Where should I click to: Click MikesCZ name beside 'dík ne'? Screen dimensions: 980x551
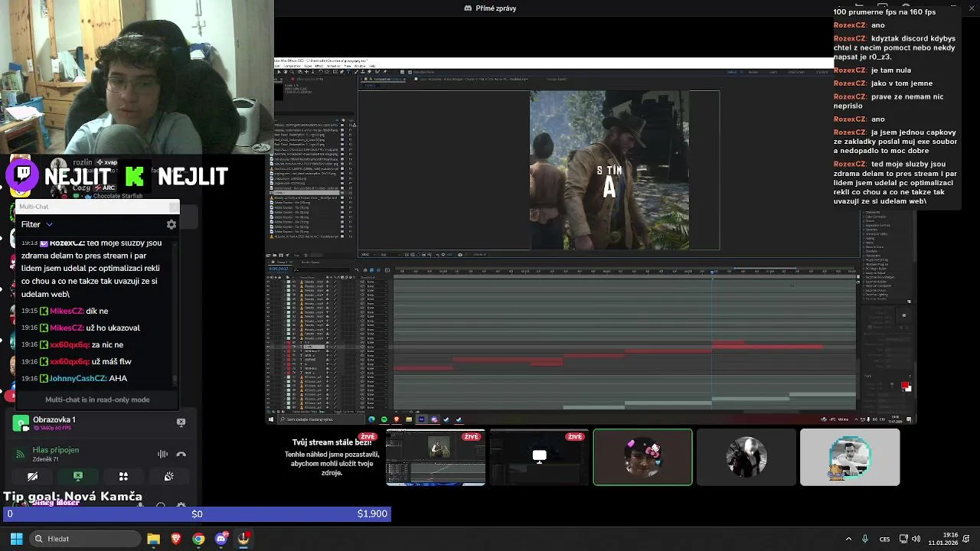point(67,311)
